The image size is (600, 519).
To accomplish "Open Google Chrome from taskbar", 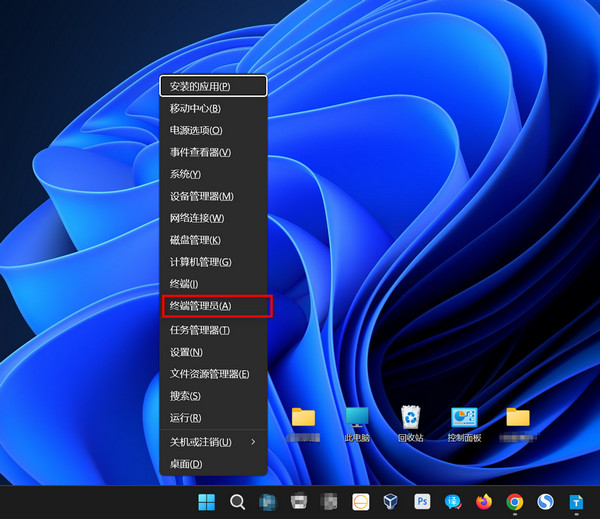I will click(x=514, y=502).
